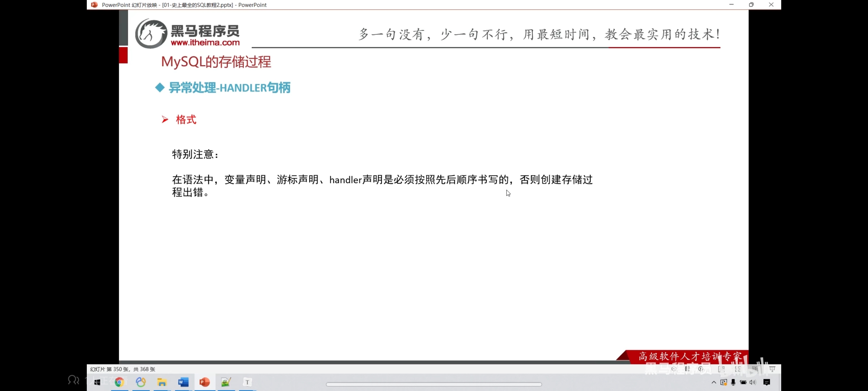Open File Explorer from the taskbar
Image resolution: width=868 pixels, height=391 pixels.
click(x=162, y=382)
